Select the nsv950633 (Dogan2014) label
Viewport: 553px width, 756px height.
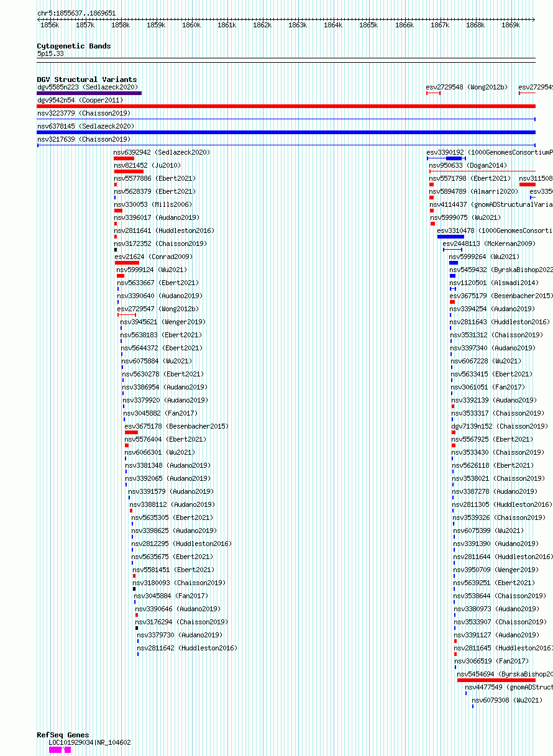(x=468, y=165)
